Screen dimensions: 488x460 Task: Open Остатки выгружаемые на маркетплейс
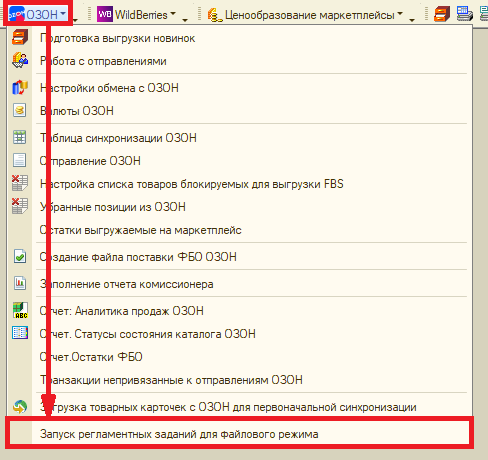[240, 230]
